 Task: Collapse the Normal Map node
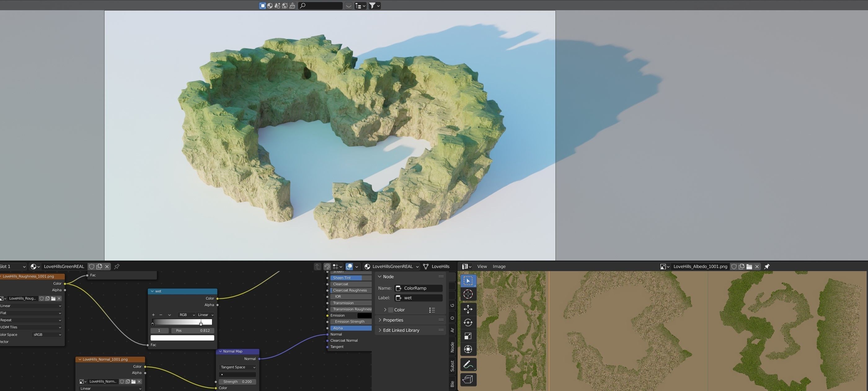coord(220,351)
